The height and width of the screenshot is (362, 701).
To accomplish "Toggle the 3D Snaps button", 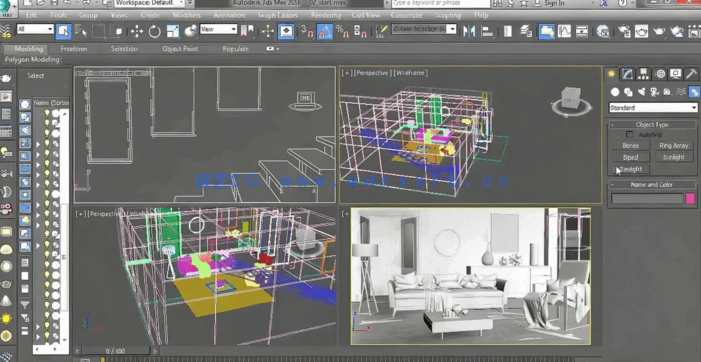I will 307,31.
